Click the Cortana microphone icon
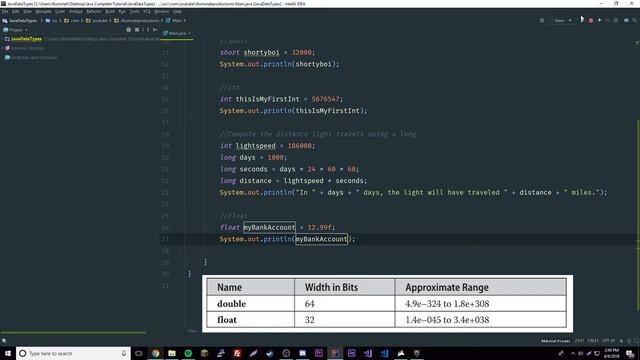This screenshot has width=640, height=360. (x=124, y=353)
